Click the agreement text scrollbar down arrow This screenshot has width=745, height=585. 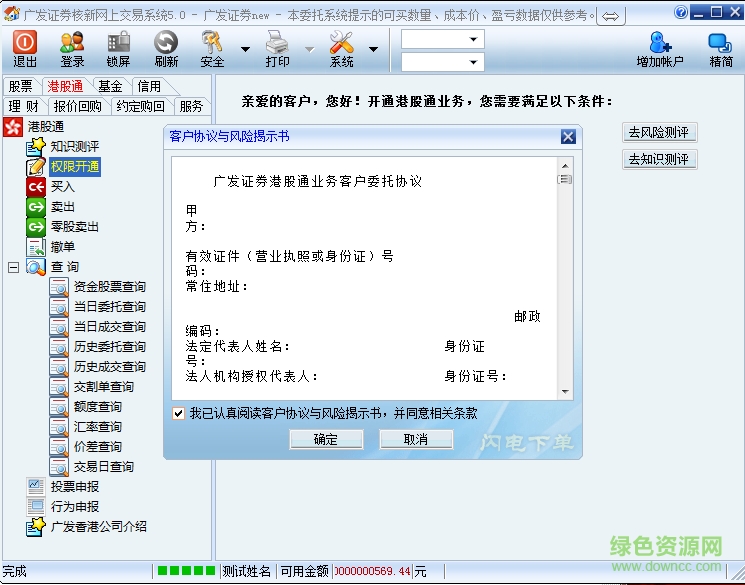click(565, 392)
